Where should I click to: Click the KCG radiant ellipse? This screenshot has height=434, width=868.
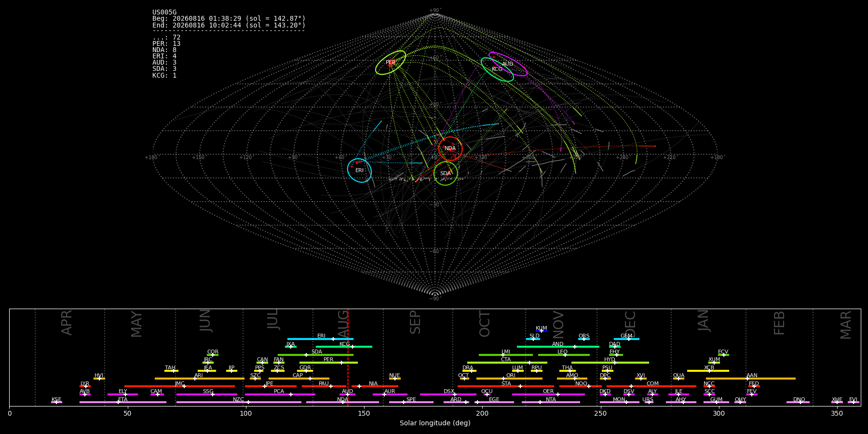click(x=497, y=69)
